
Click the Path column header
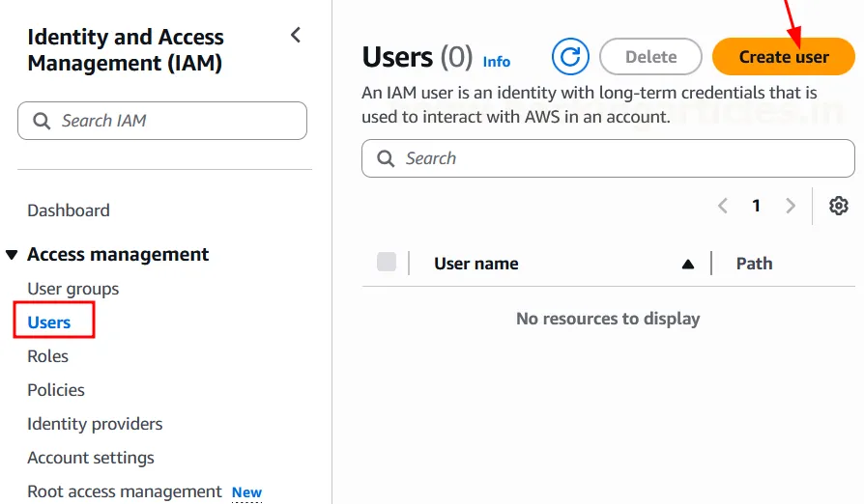tap(755, 264)
